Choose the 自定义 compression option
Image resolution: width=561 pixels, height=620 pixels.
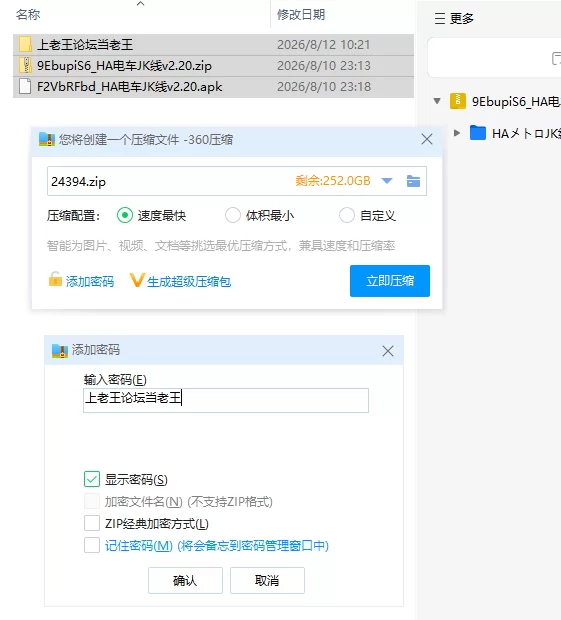(346, 215)
